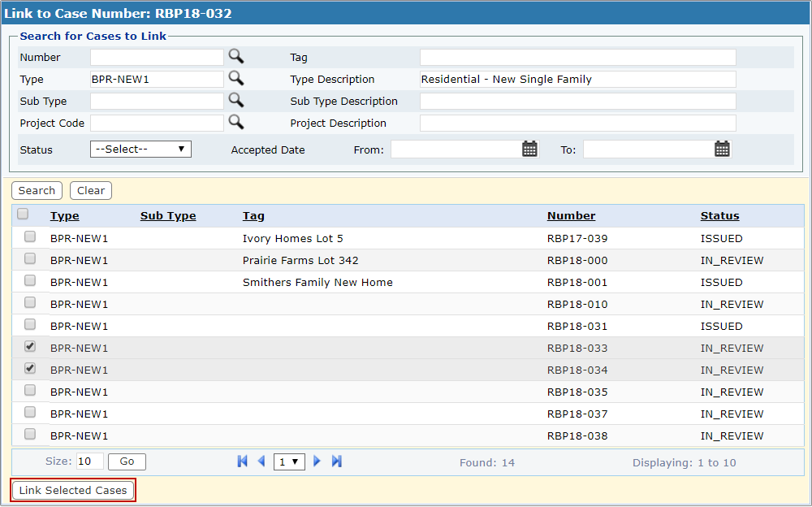
Task: Uncheck the RBP18-033 row checkbox
Action: click(x=30, y=346)
